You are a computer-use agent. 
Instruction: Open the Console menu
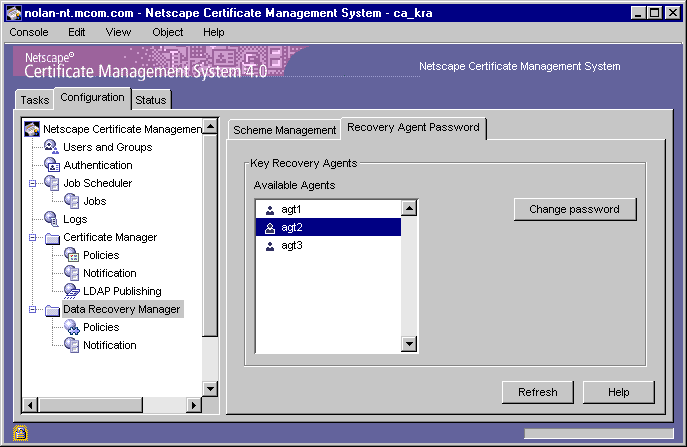tap(29, 32)
